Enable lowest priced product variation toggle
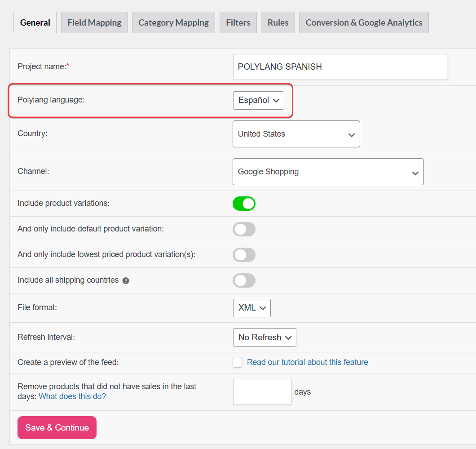The height and width of the screenshot is (449, 476). [x=244, y=255]
